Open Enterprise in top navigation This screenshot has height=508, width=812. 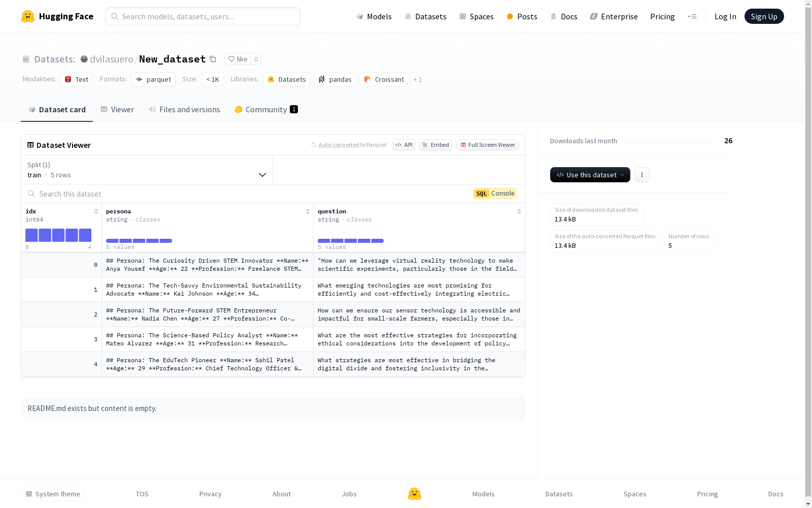(614, 16)
